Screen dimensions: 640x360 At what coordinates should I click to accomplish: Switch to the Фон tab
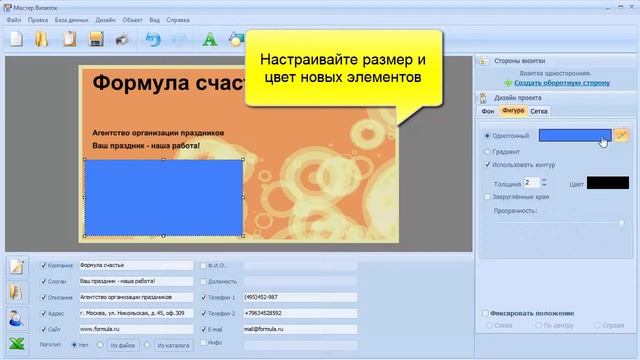point(487,111)
